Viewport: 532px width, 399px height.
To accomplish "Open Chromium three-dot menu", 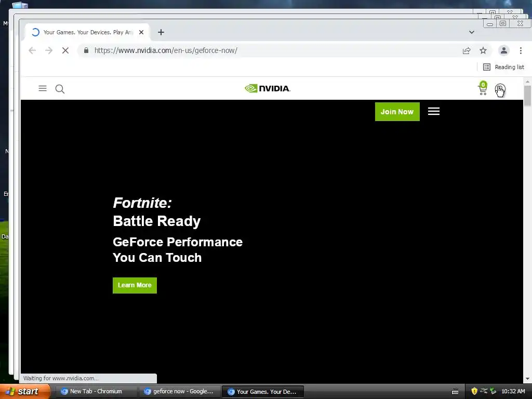I will pyautogui.click(x=521, y=50).
